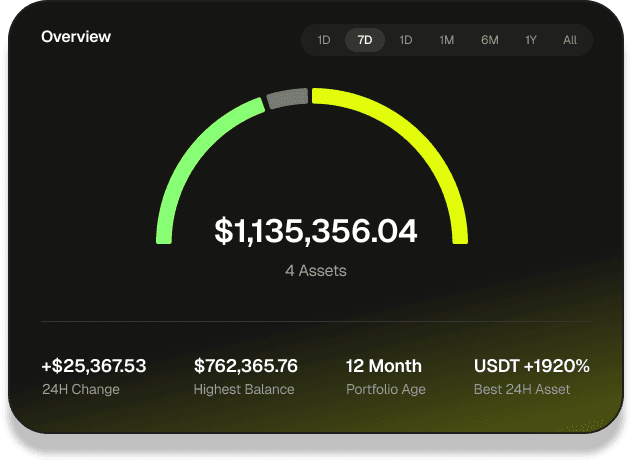Select the 7D time range tab
Image resolution: width=632 pixels, height=462 pixels.
365,40
